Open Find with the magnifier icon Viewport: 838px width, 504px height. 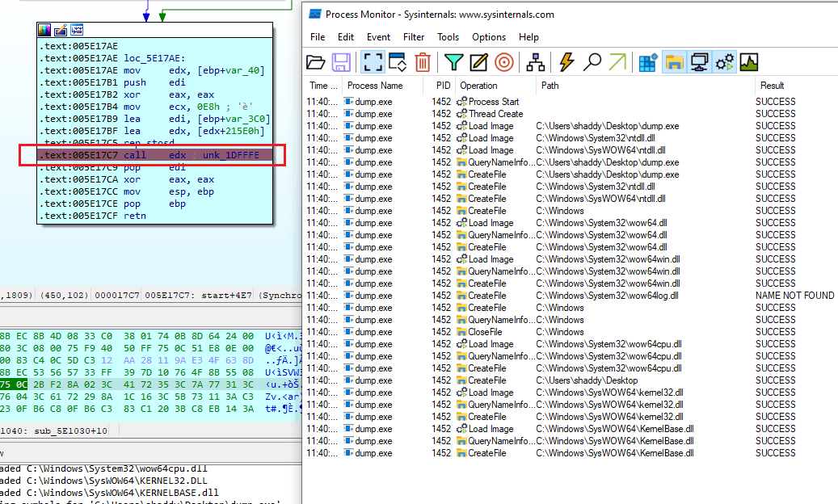(x=592, y=62)
